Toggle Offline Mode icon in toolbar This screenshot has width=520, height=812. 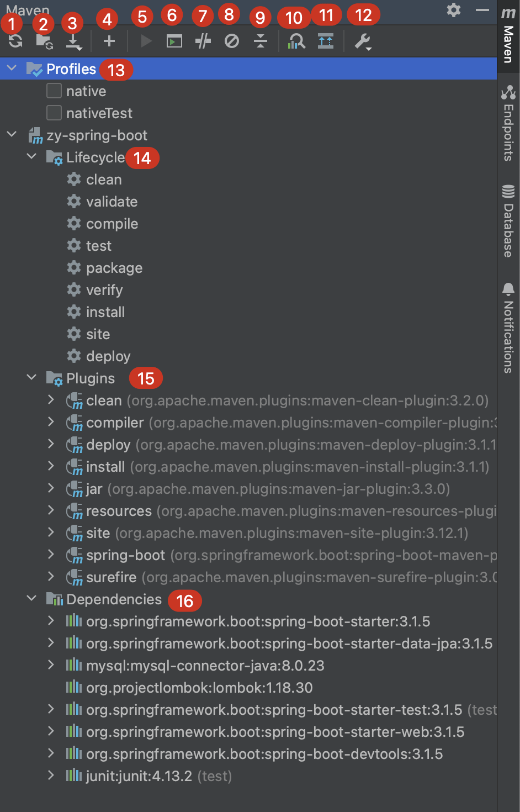click(x=203, y=41)
